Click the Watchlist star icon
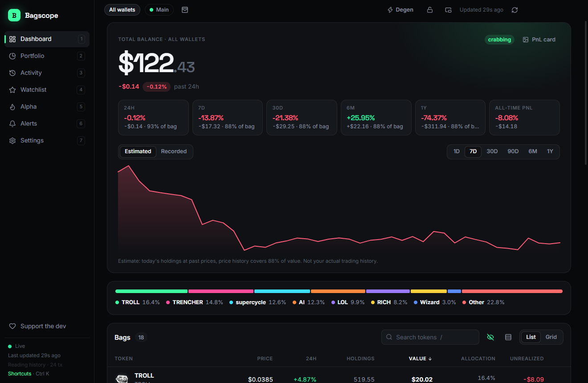588x383 pixels. (12, 90)
